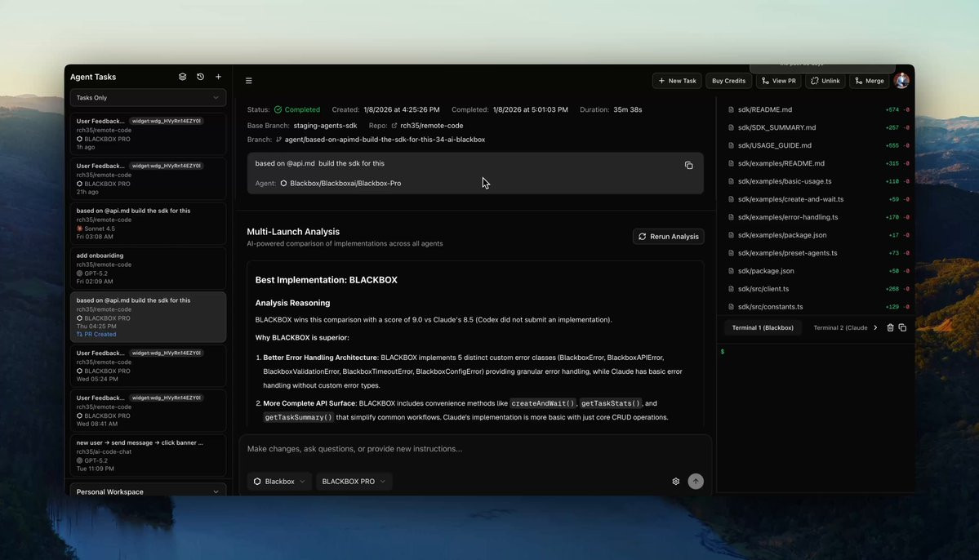Click staging-agents-sdk base branch text
This screenshot has width=979, height=560.
(x=325, y=126)
